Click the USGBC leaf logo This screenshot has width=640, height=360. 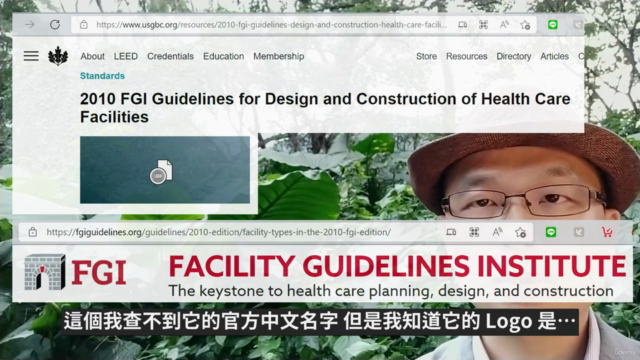[58, 56]
